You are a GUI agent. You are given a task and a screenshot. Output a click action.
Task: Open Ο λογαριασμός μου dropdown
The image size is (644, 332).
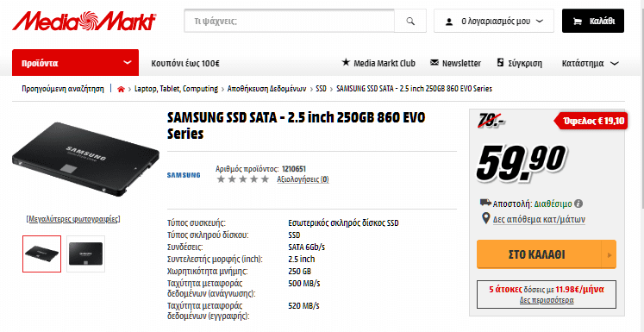494,21
